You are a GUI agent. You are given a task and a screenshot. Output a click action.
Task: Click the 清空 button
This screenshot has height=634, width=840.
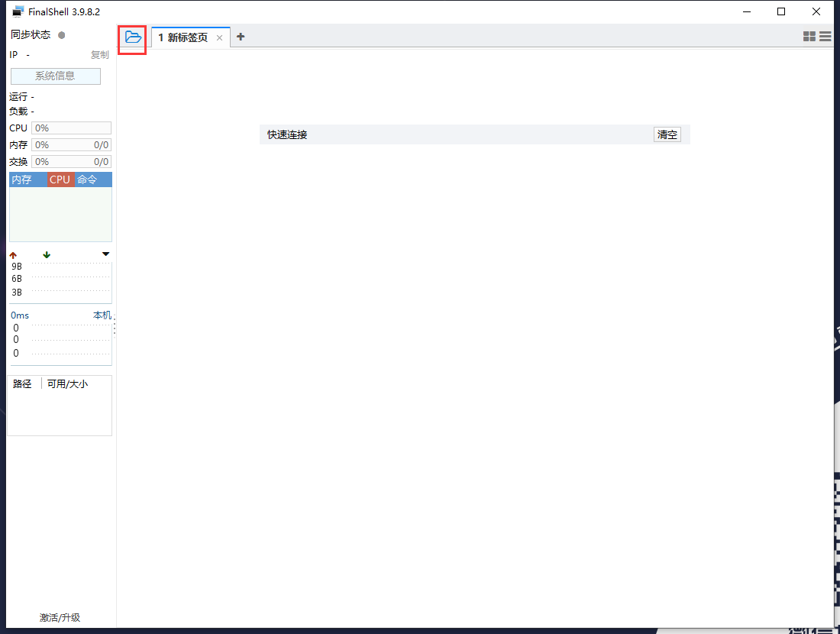point(667,134)
